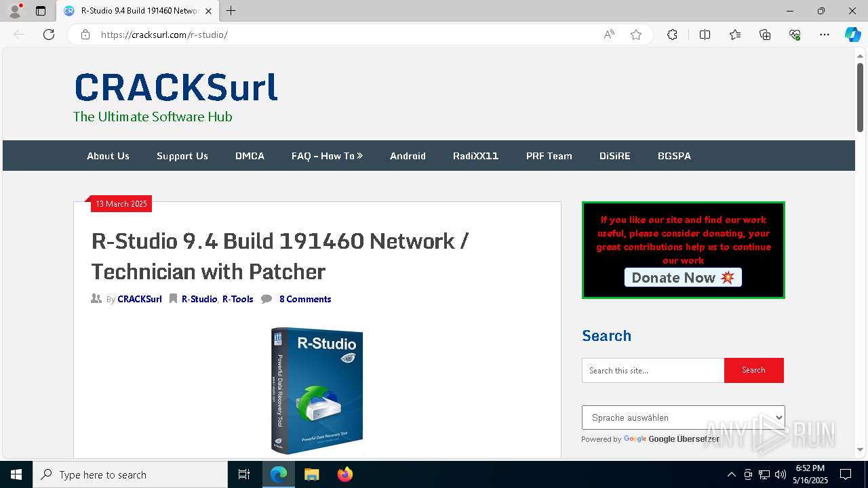Open Collections icon
868x488 pixels.
tap(765, 35)
